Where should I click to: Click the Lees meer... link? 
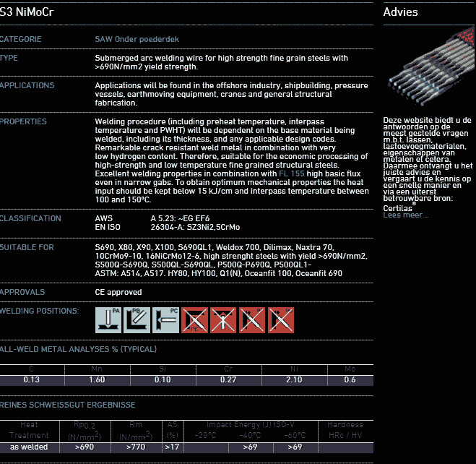tap(405, 215)
